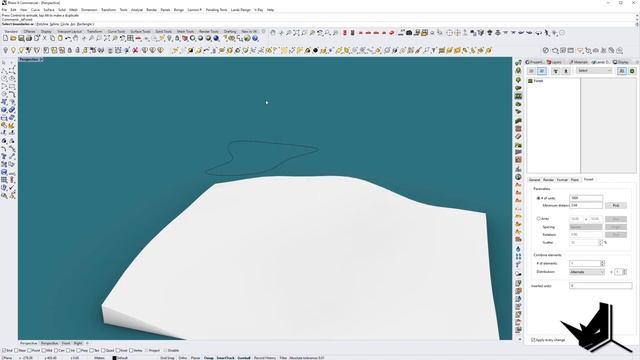Click the green add button in Lands Design panel
640x360 pixels.
pos(632,71)
